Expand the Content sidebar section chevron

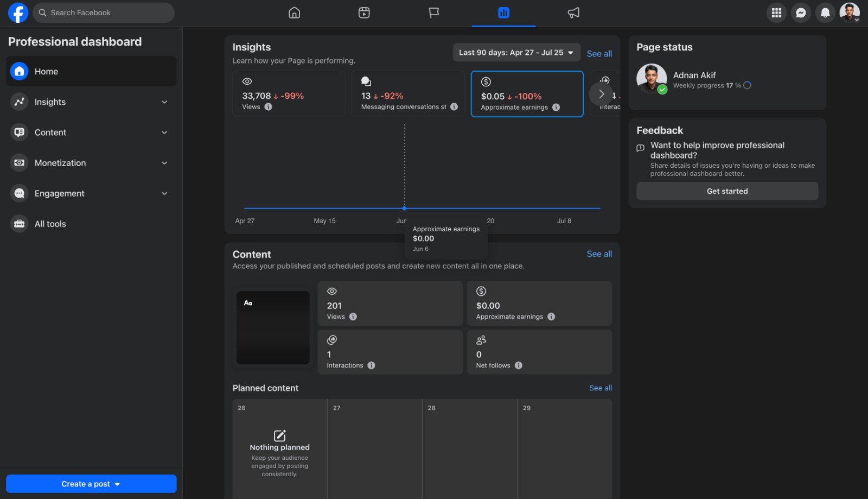(x=164, y=132)
